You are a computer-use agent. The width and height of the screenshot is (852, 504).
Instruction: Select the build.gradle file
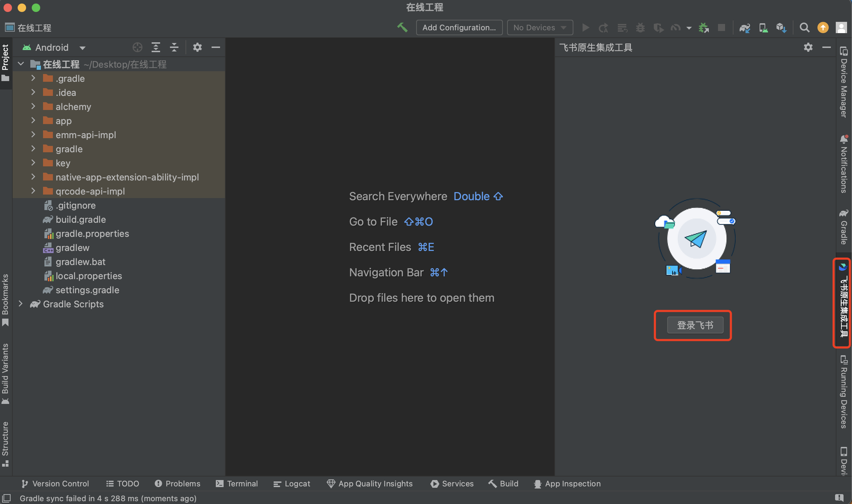point(80,219)
